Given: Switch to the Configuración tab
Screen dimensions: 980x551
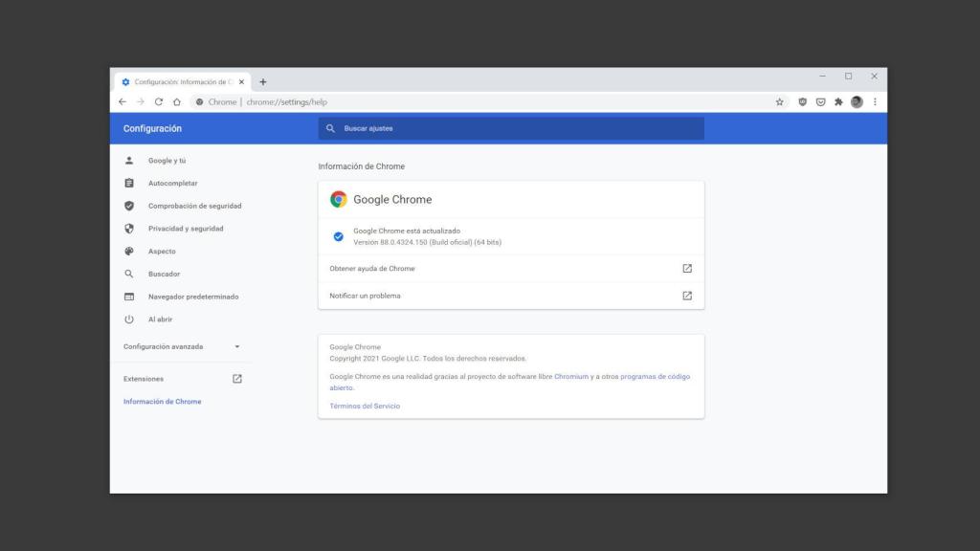Looking at the screenshot, I should 177,81.
